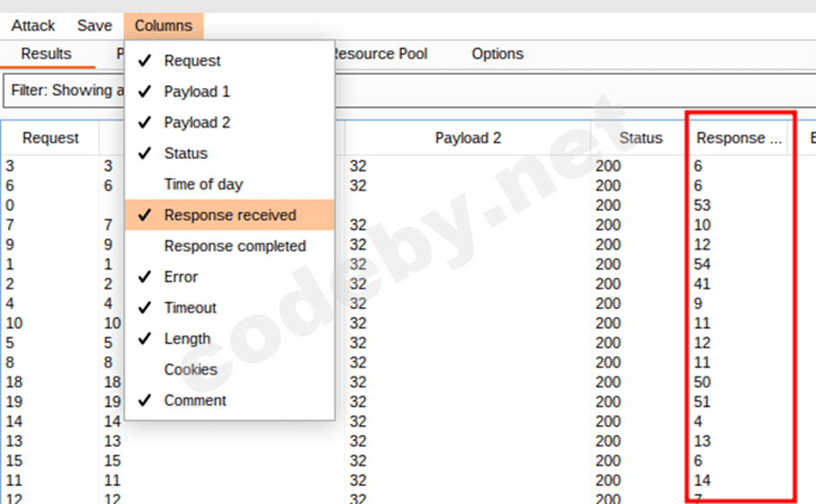Uncheck the Length column option
This screenshot has height=504, width=816.
[187, 339]
